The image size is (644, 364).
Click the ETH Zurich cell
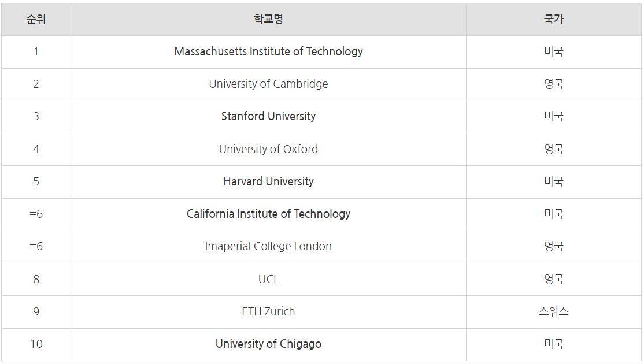[x=268, y=311]
